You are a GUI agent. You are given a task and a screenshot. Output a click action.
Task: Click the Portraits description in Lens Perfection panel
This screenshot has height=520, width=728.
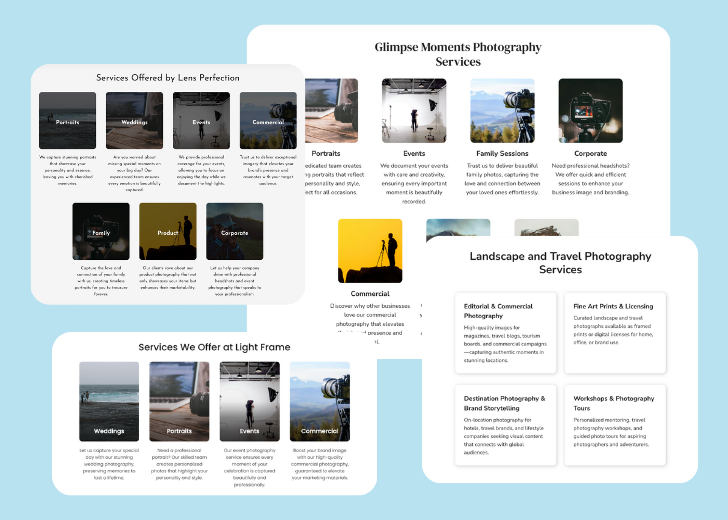point(67,170)
